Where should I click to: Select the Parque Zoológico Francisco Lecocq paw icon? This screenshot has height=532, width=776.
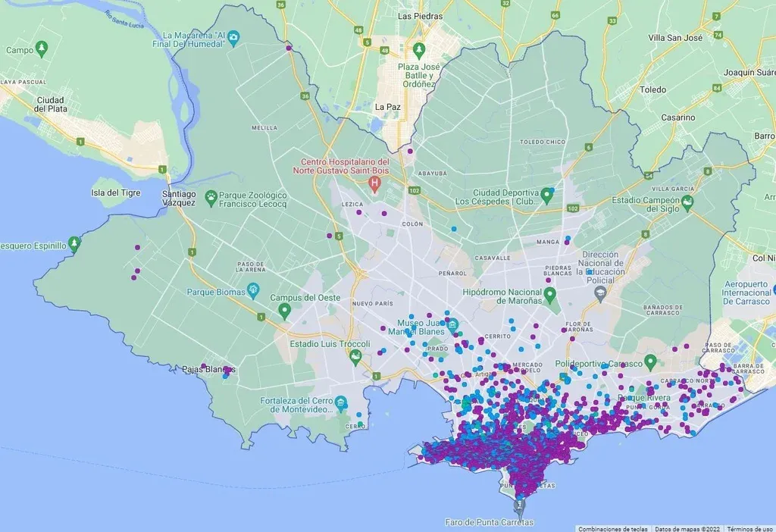tap(211, 197)
